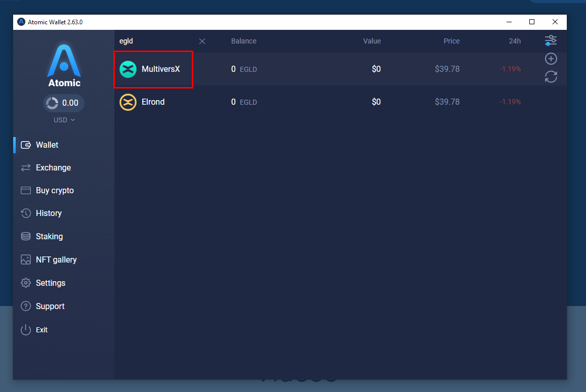Open the USD currency dropdown

click(x=64, y=120)
